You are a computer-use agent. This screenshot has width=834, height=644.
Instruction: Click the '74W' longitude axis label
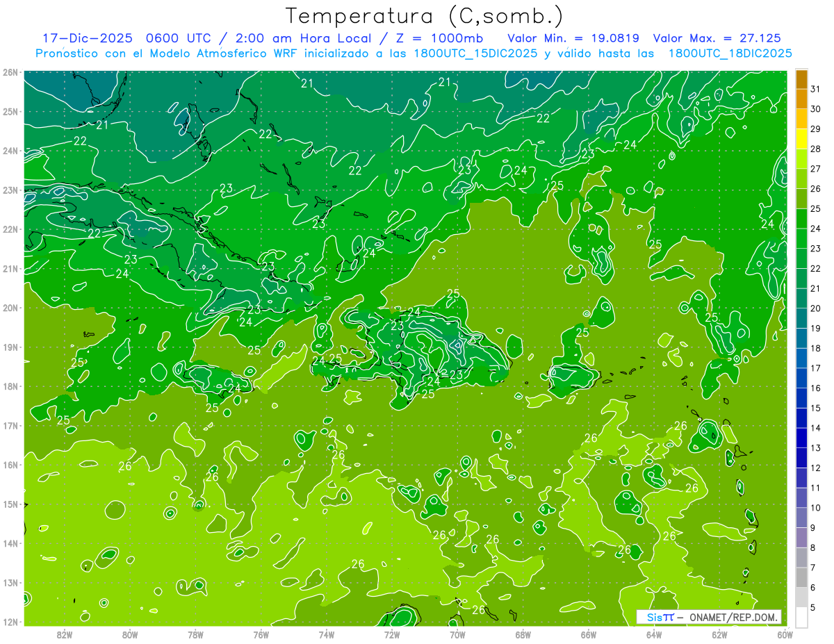point(327,634)
